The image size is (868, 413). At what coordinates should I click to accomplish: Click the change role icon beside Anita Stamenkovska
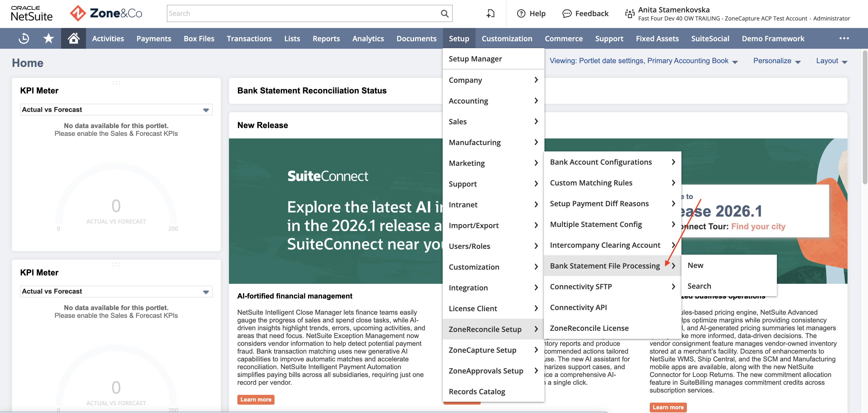[630, 14]
